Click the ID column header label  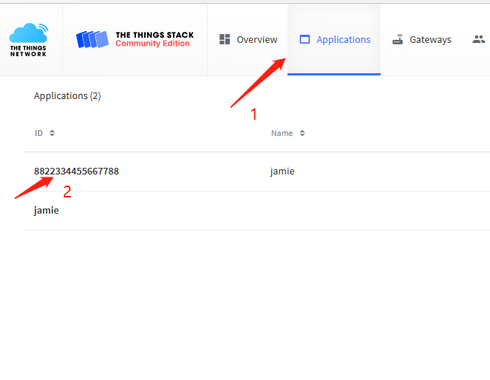click(39, 133)
